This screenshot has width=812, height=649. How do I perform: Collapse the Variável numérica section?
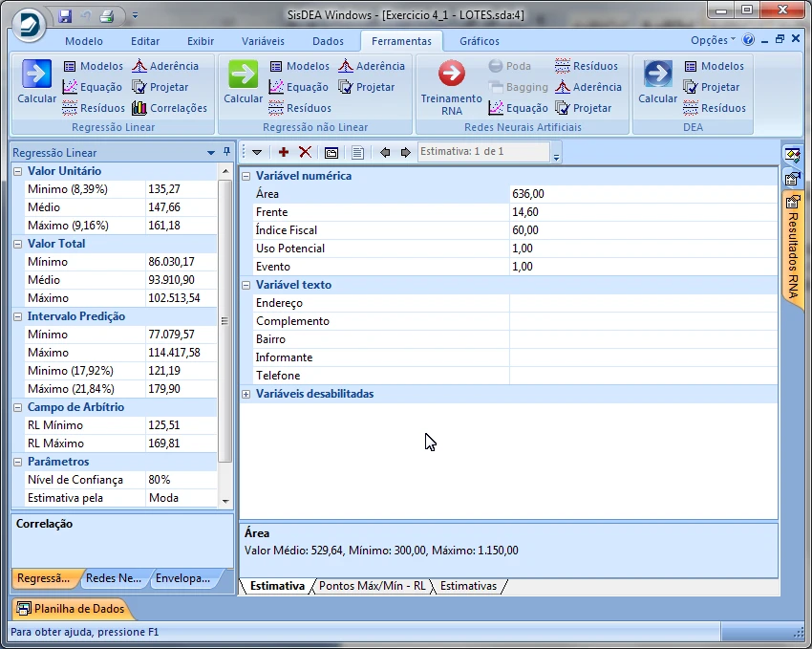(246, 176)
